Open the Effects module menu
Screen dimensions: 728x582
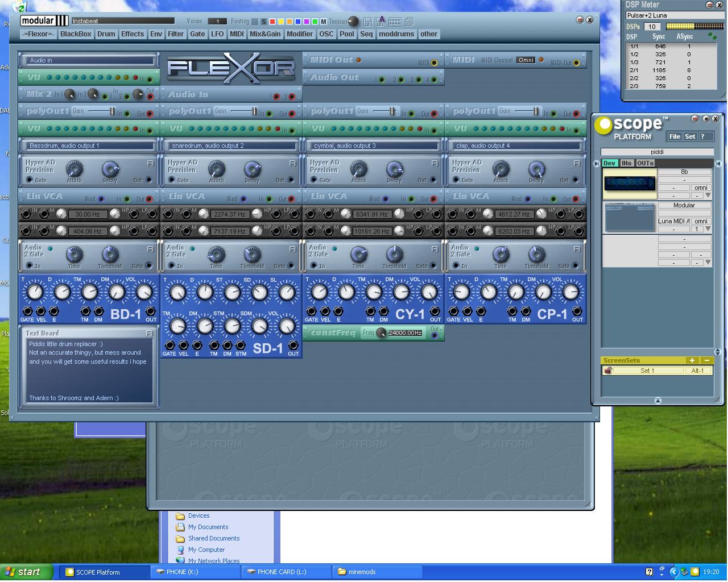(x=133, y=34)
